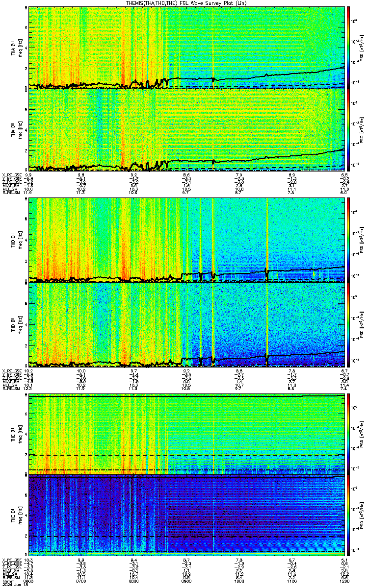Click the THA B⊥ freq [Hz] axis label
This screenshot has width=368, height=588.
pyautogui.click(x=21, y=48)
